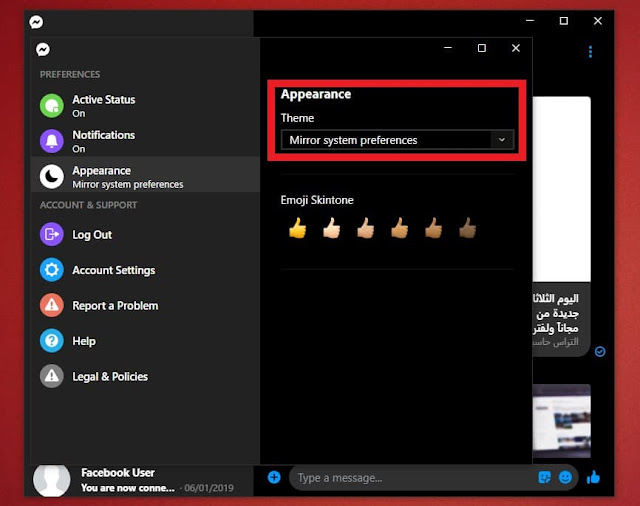Send a thumbs-up like in chat

[x=593, y=477]
